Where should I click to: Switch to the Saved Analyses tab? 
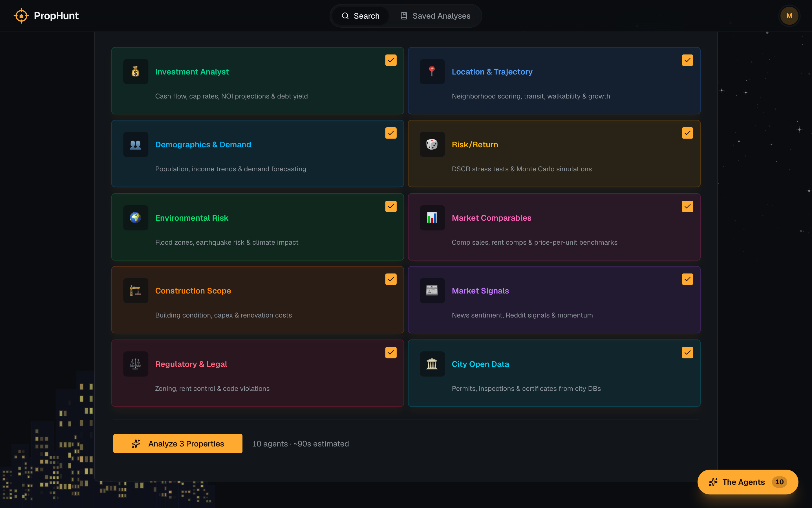(x=435, y=16)
